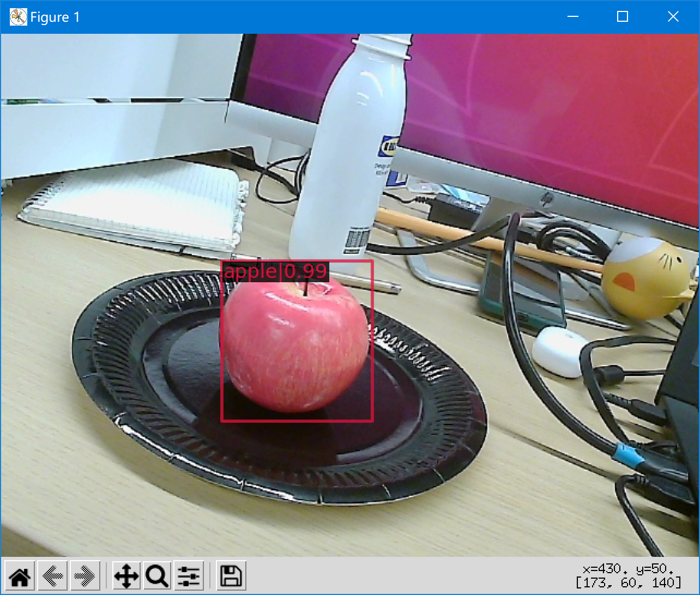The image size is (700, 595).
Task: Minimize the Figure 1 window
Action: [572, 16]
